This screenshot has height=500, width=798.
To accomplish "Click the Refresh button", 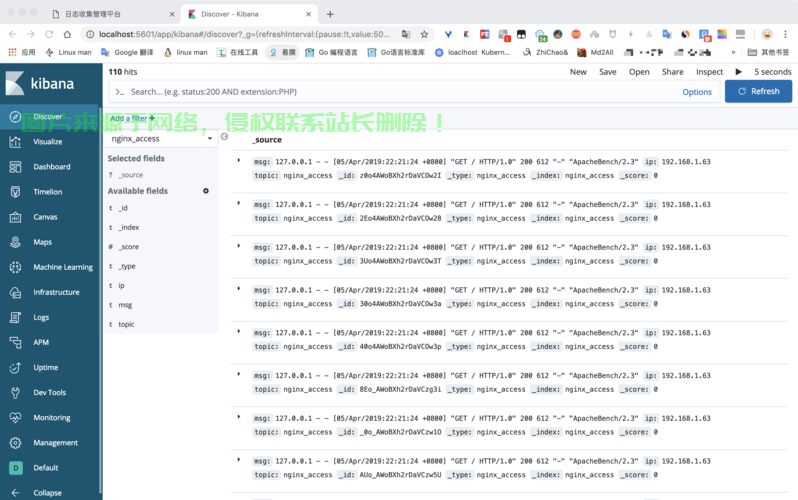I will [x=758, y=91].
